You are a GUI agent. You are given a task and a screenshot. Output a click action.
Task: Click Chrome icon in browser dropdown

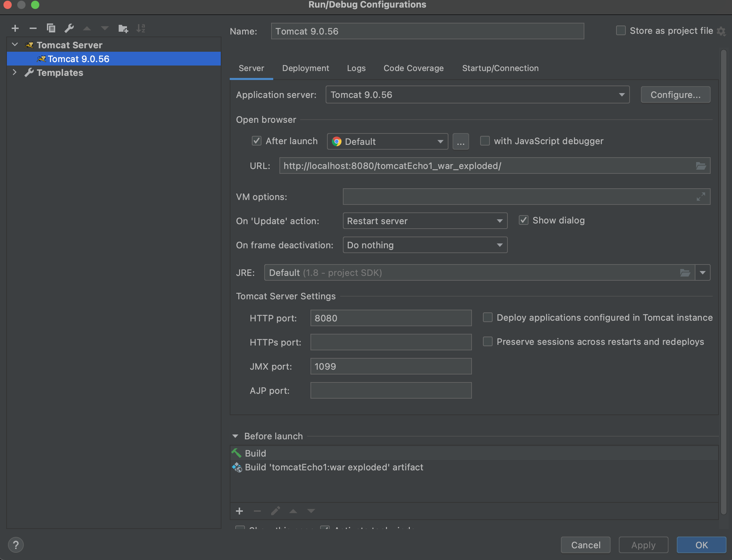pyautogui.click(x=336, y=141)
